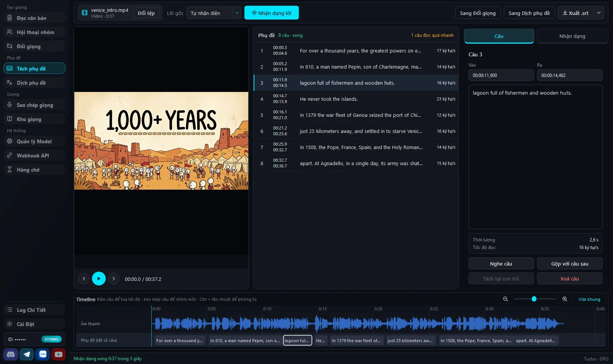Click Đổi tệp to change file
The height and width of the screenshot is (364, 613).
click(x=146, y=13)
